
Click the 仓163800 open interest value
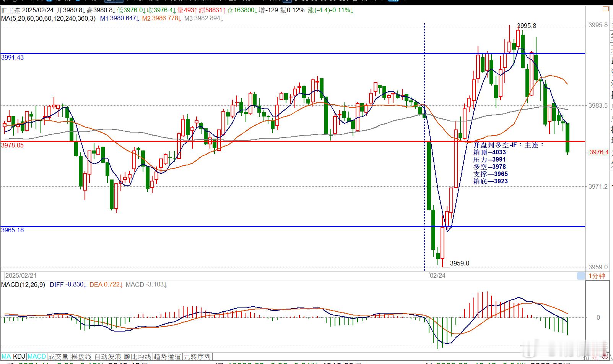[x=242, y=10]
